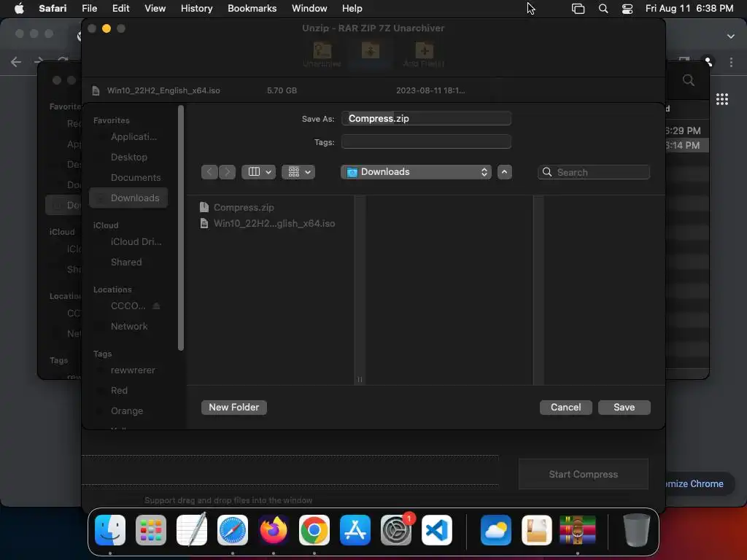The width and height of the screenshot is (747, 560).
Task: Change the column view mode dropdown
Action: tap(259, 172)
